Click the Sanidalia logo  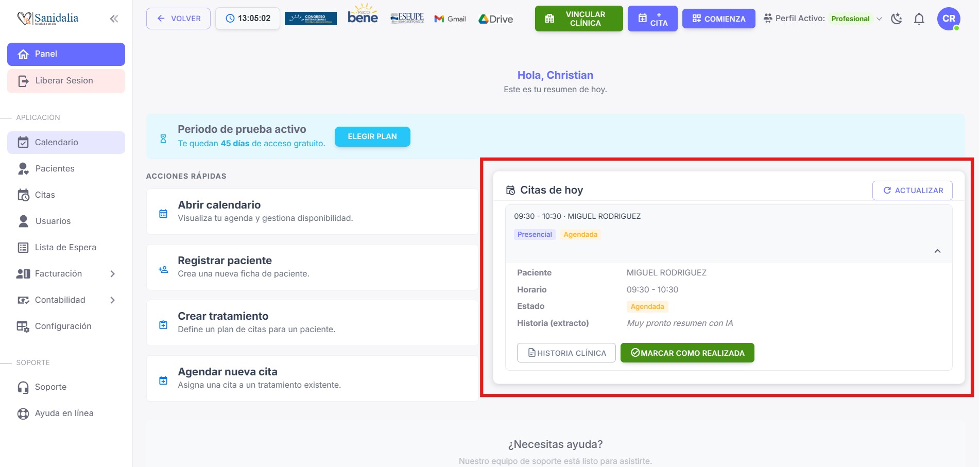pyautogui.click(x=48, y=19)
